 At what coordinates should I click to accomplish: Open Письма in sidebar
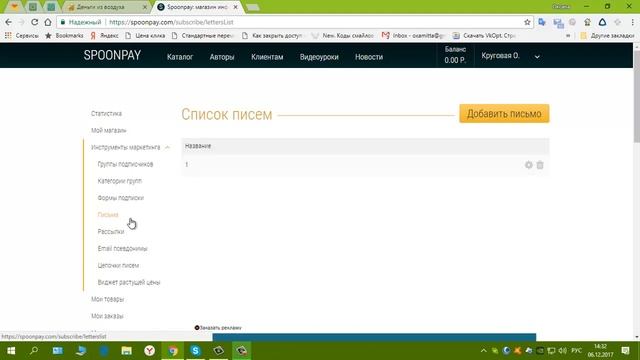(x=108, y=215)
